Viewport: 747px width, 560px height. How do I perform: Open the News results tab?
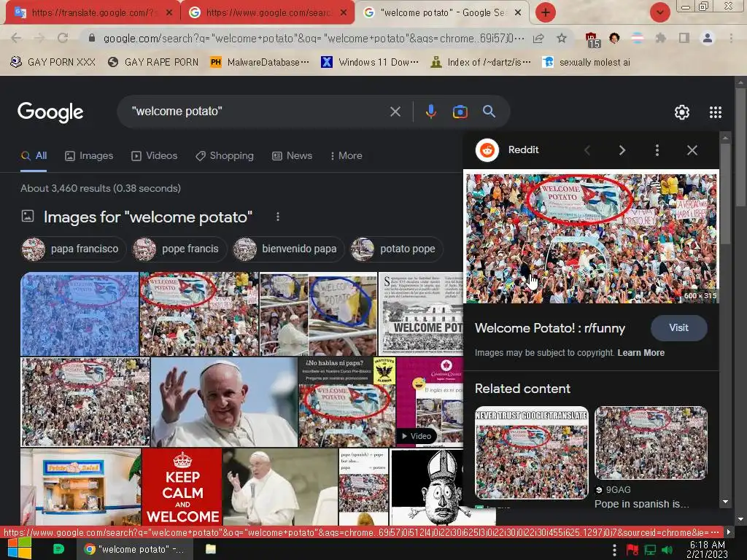292,156
